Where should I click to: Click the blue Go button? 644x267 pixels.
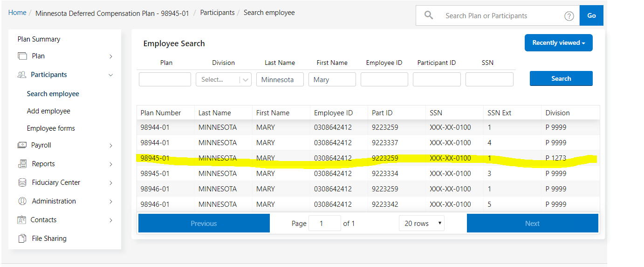[x=592, y=15]
